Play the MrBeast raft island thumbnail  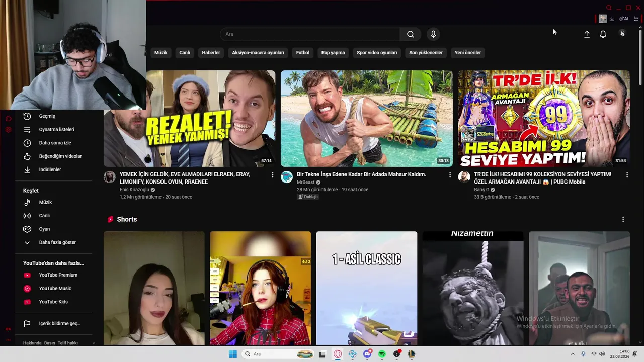pyautogui.click(x=366, y=119)
